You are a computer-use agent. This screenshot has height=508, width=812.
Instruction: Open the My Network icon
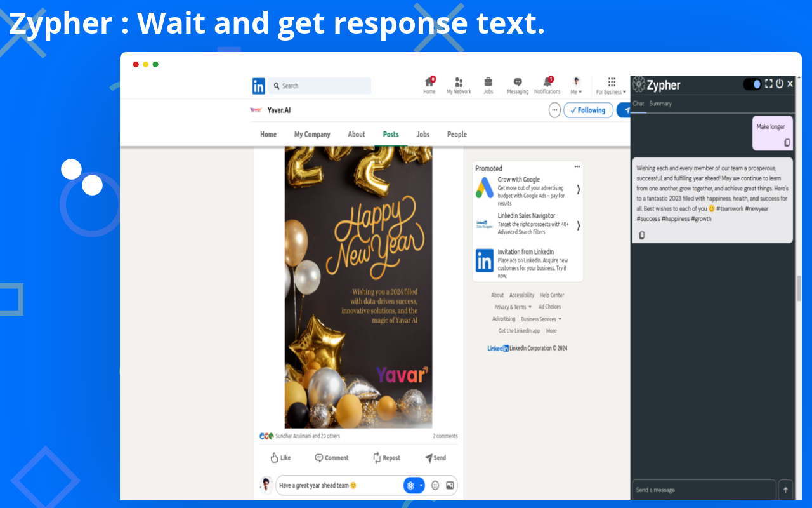[459, 86]
